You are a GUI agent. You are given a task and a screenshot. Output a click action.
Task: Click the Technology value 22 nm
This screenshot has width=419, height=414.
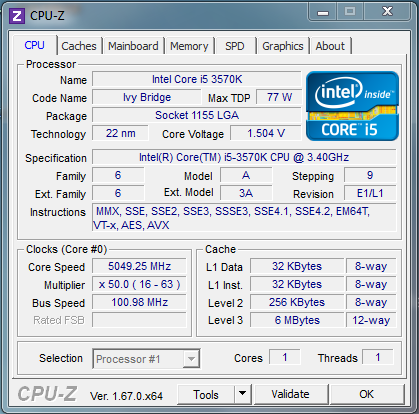(x=120, y=133)
